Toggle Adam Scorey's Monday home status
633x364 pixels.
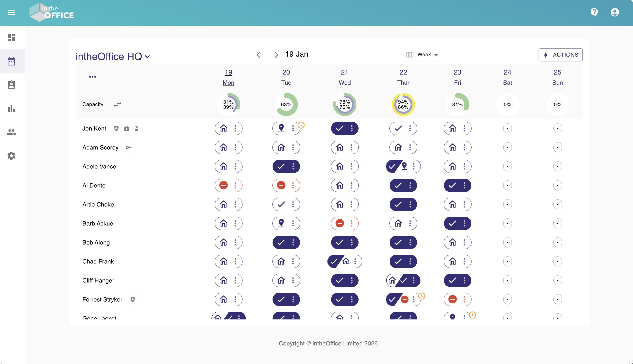[x=223, y=147]
